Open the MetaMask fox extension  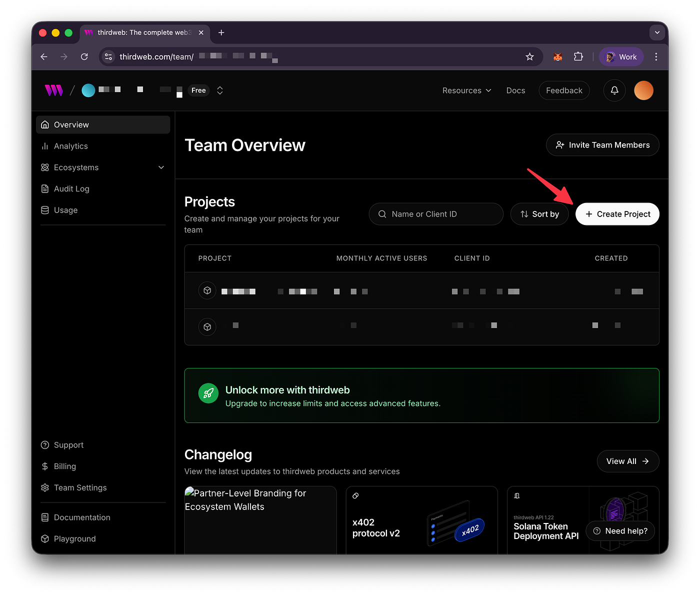558,57
